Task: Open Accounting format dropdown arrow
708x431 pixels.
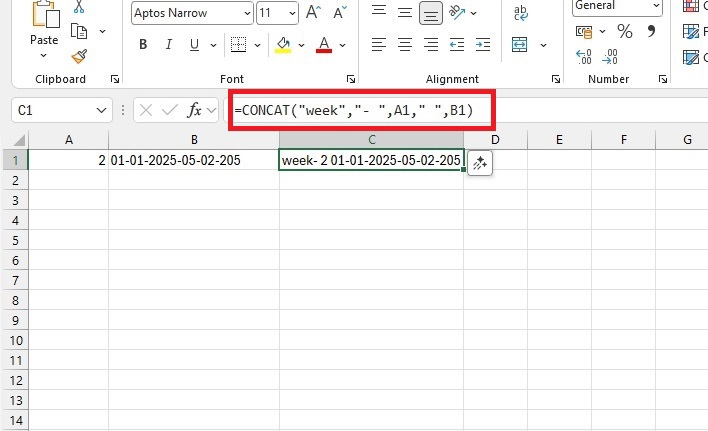Action: (x=602, y=32)
